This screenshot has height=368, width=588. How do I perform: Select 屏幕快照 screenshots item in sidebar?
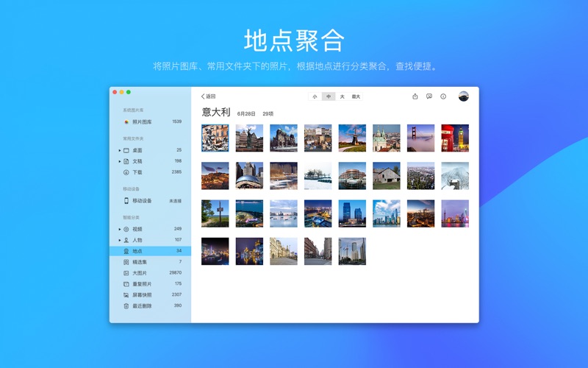(141, 295)
